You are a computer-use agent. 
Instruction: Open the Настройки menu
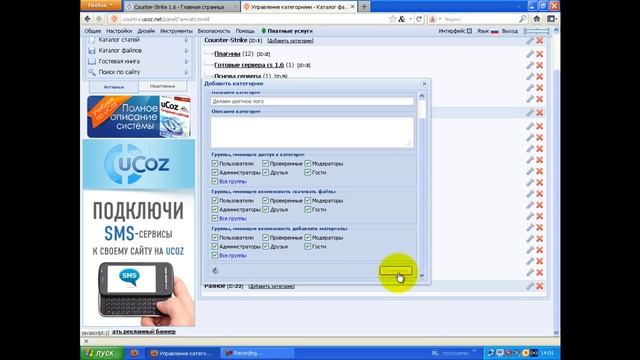(119, 31)
